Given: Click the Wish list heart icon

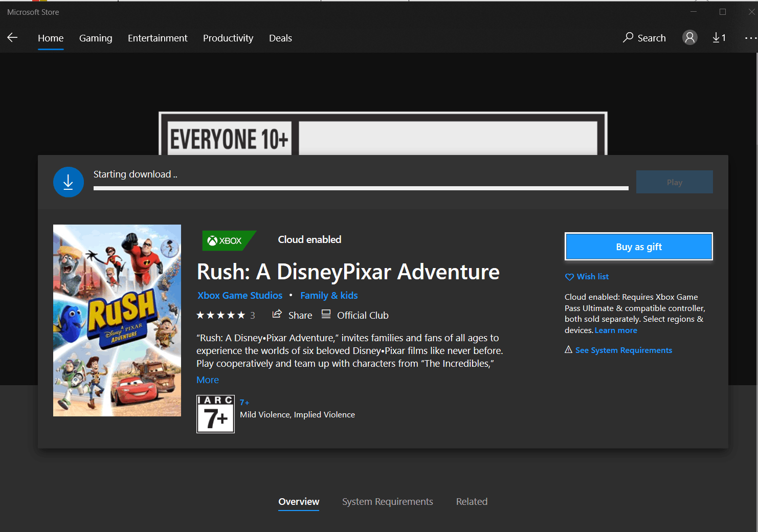Looking at the screenshot, I should [569, 277].
